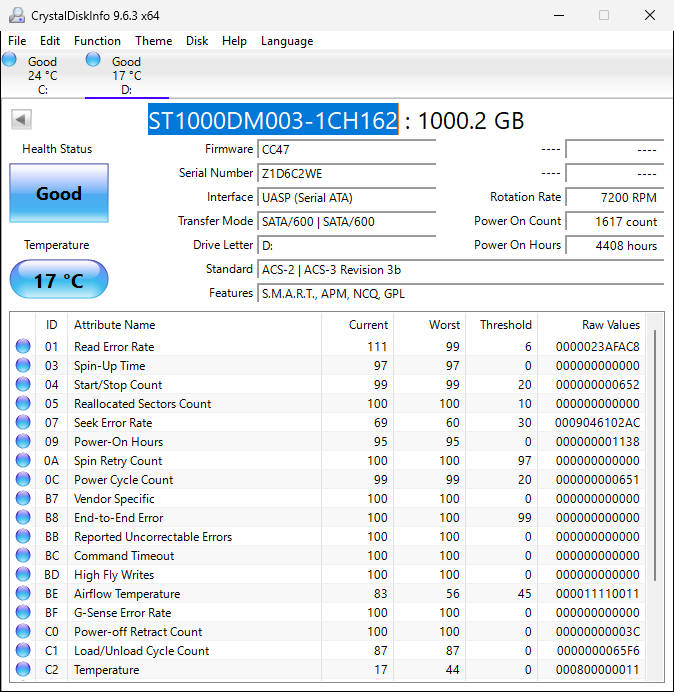The width and height of the screenshot is (674, 692).
Task: Open the Theme menu
Action: pos(153,41)
